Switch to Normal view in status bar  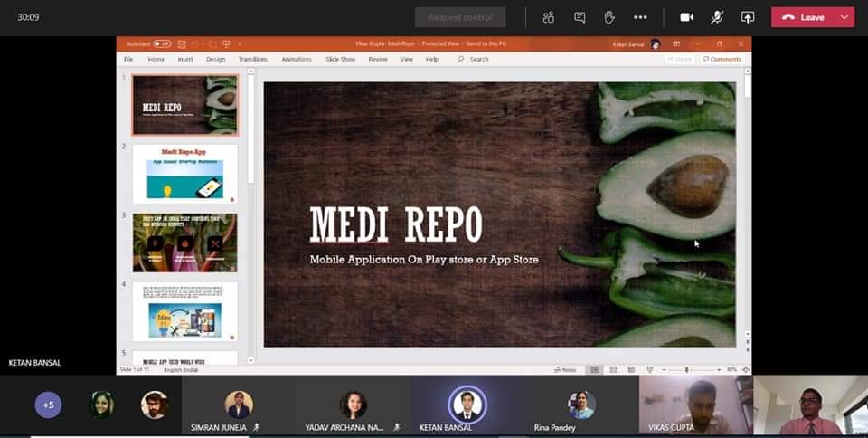point(595,369)
